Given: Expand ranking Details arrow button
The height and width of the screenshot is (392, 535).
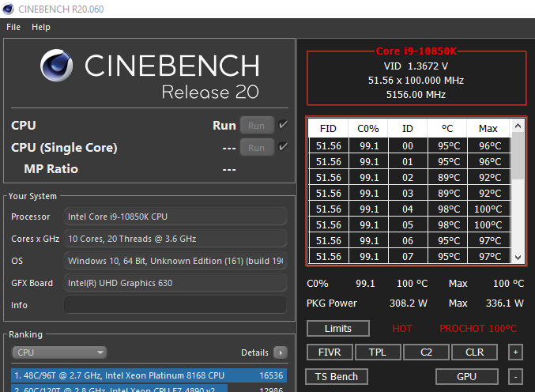Looking at the screenshot, I should [281, 352].
